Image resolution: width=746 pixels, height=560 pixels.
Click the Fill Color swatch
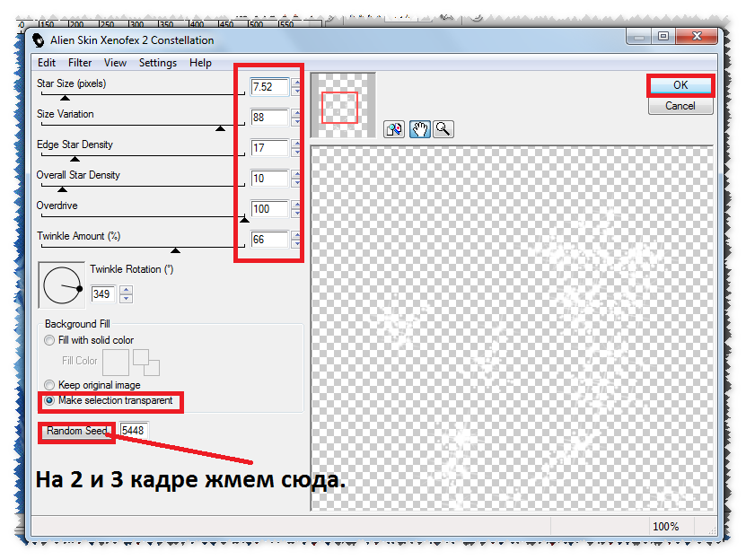[x=116, y=363]
